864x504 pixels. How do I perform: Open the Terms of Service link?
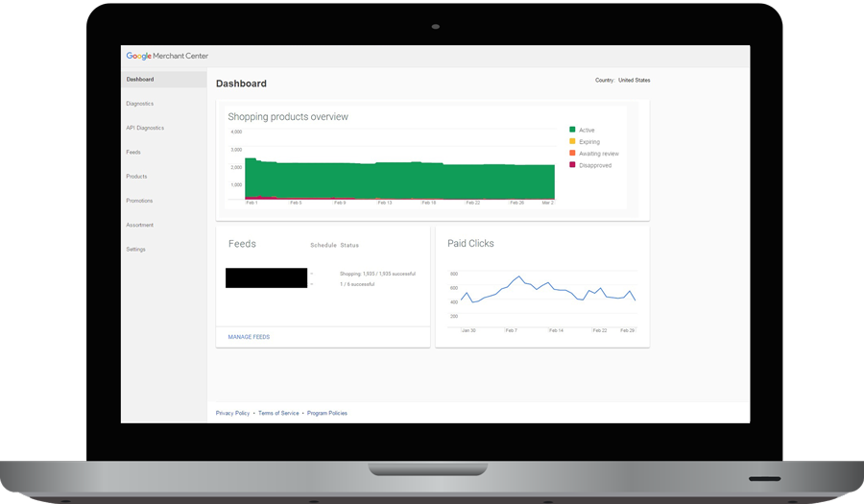click(278, 413)
